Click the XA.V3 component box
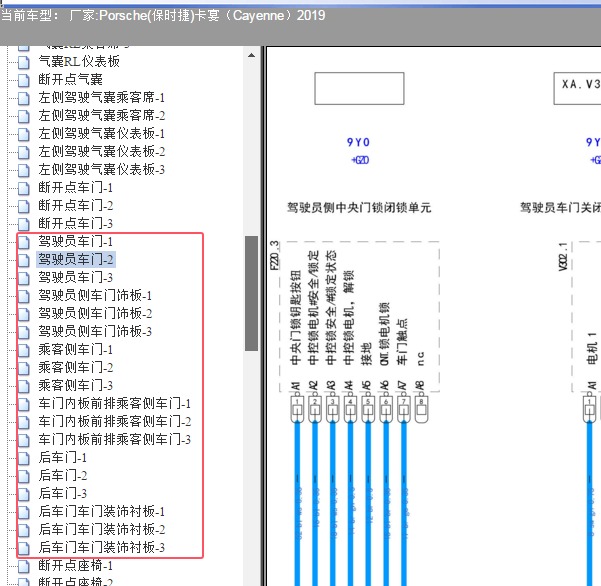This screenshot has width=601, height=586. tap(578, 89)
